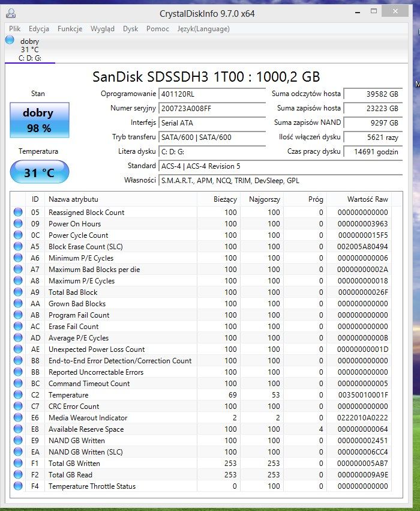Click the firmware field 401120RL
The width and height of the screenshot is (420, 511).
[212, 94]
